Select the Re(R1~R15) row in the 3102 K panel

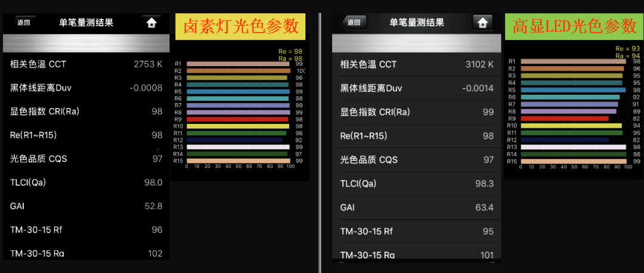coord(417,135)
